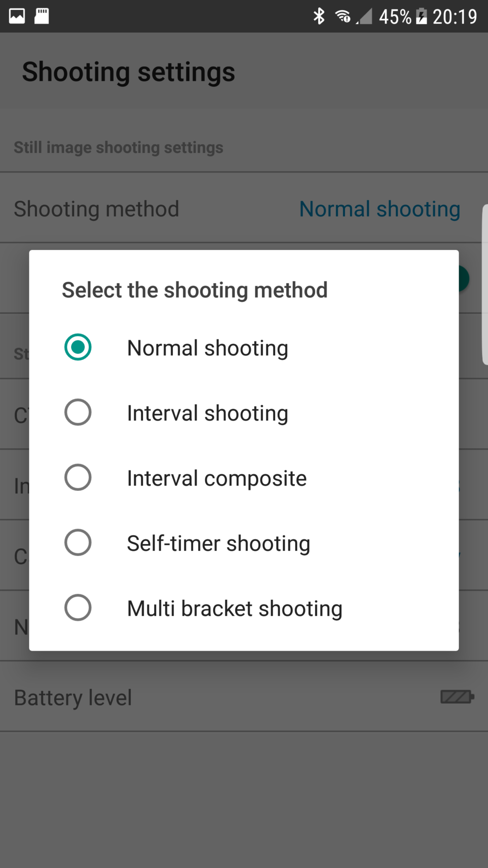Tap the image notification icon in status bar
Screen dimensions: 488x868
point(17,16)
